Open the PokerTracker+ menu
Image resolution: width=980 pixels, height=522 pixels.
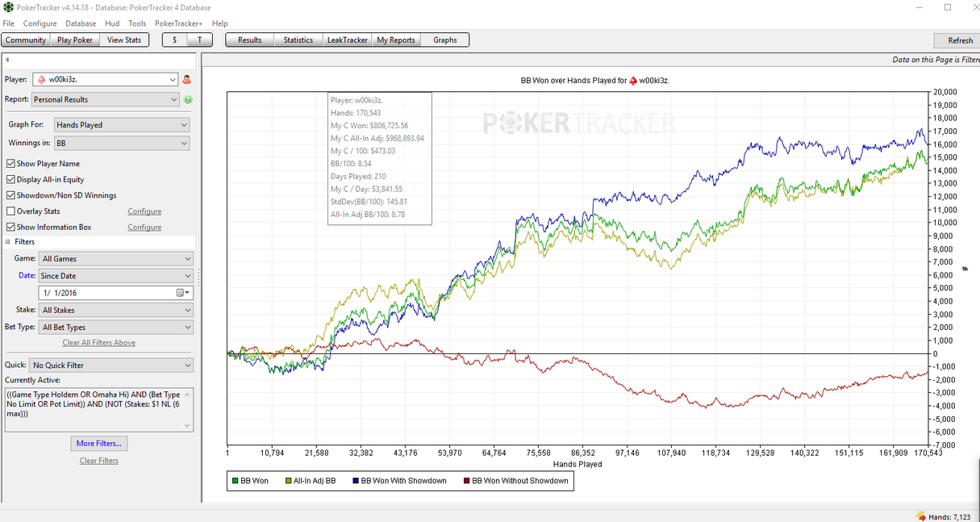[x=179, y=23]
